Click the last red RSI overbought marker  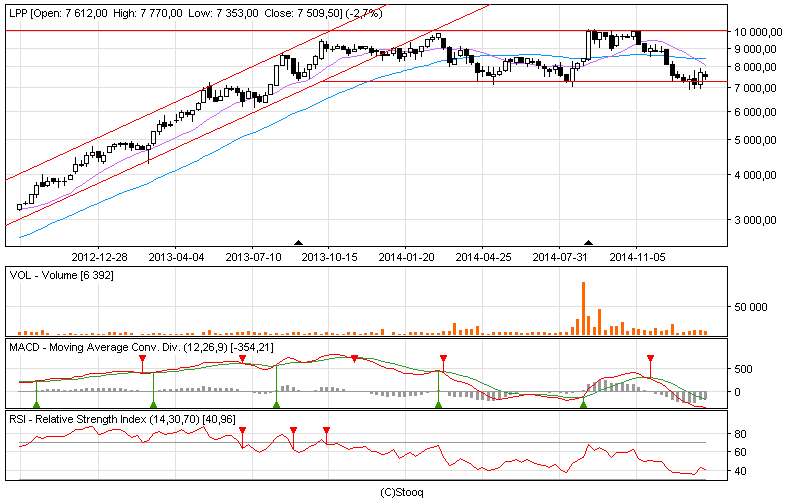[327, 431]
